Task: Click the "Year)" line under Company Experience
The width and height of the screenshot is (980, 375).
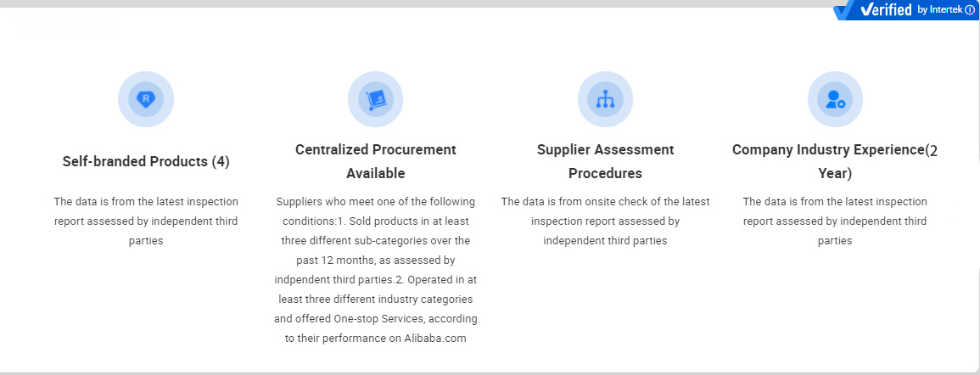Action: pyautogui.click(x=834, y=173)
